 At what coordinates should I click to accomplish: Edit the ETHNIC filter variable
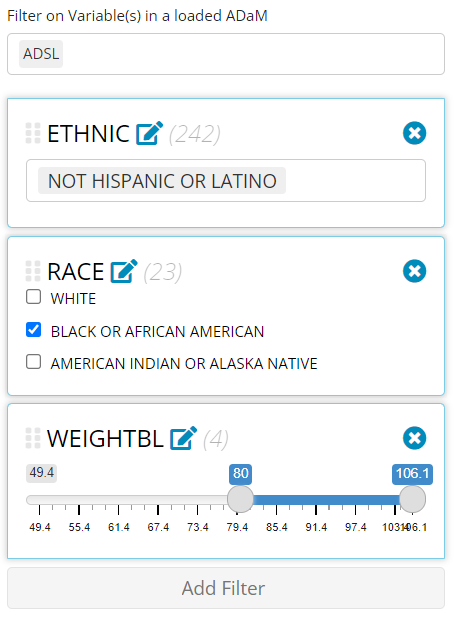point(149,133)
